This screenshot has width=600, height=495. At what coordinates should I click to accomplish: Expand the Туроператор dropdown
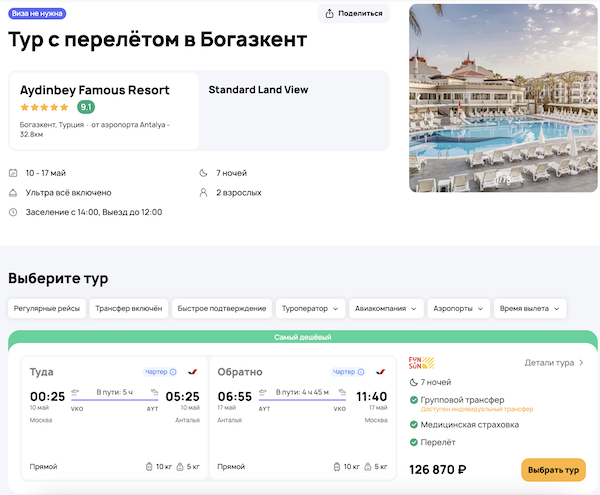[311, 308]
